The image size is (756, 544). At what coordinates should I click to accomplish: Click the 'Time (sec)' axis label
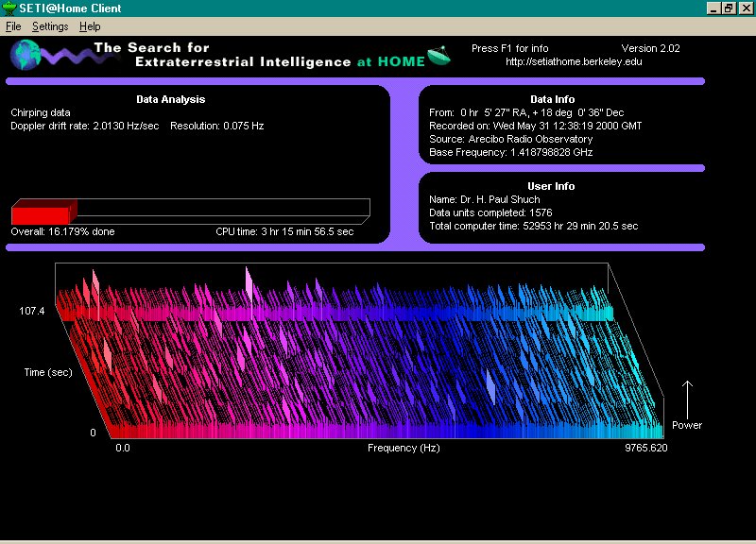coord(48,372)
